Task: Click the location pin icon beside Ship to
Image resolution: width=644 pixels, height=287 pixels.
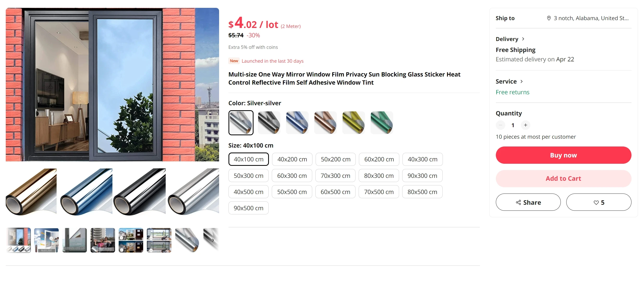Action: tap(549, 18)
